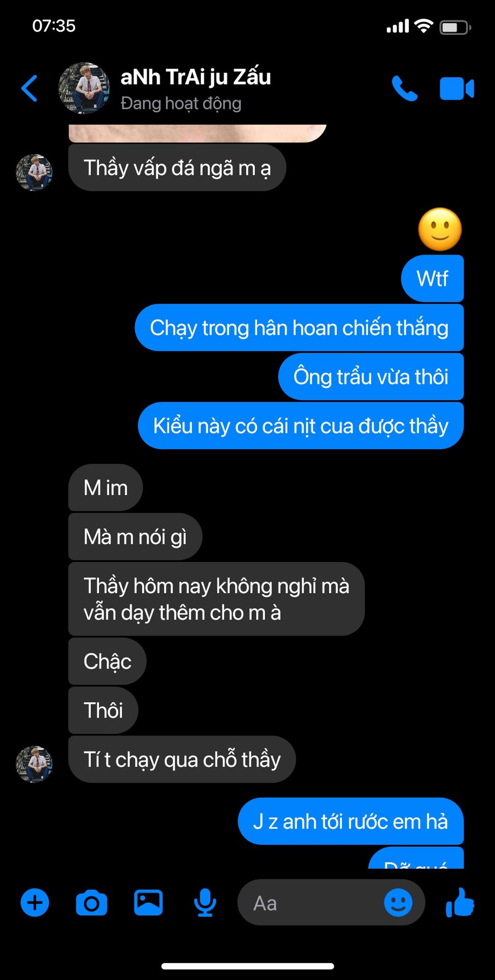The width and height of the screenshot is (495, 980).
Task: Select message "Ông trẩu vừa thôi"
Action: 371,377
